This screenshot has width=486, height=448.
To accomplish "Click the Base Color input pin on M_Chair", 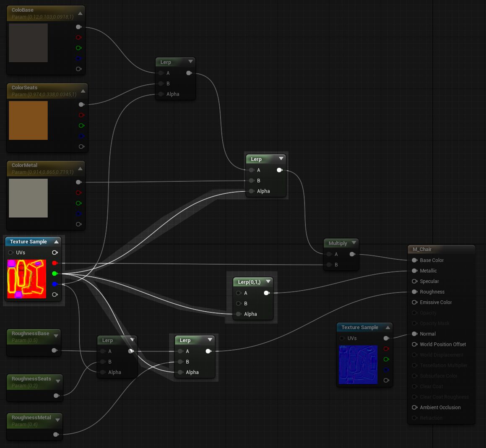I will (x=415, y=260).
